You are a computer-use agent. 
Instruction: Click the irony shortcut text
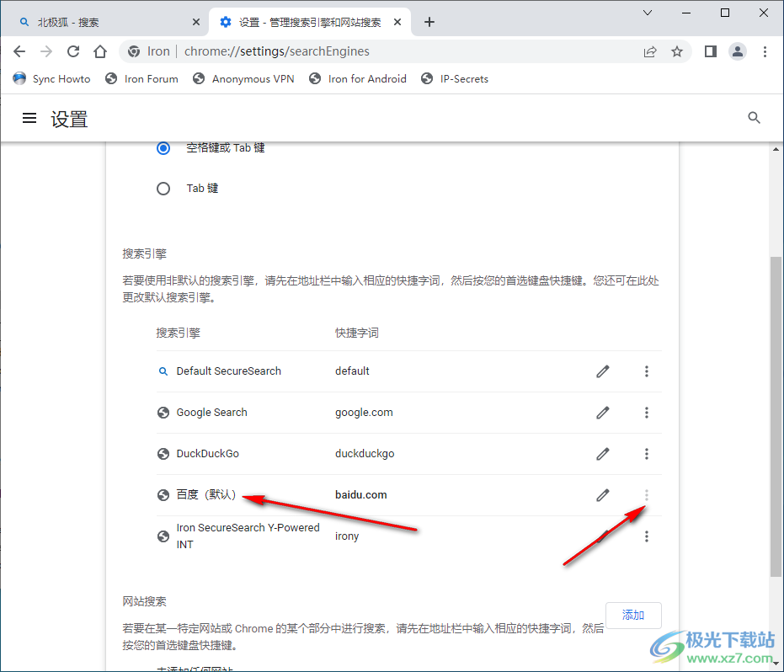(x=347, y=536)
